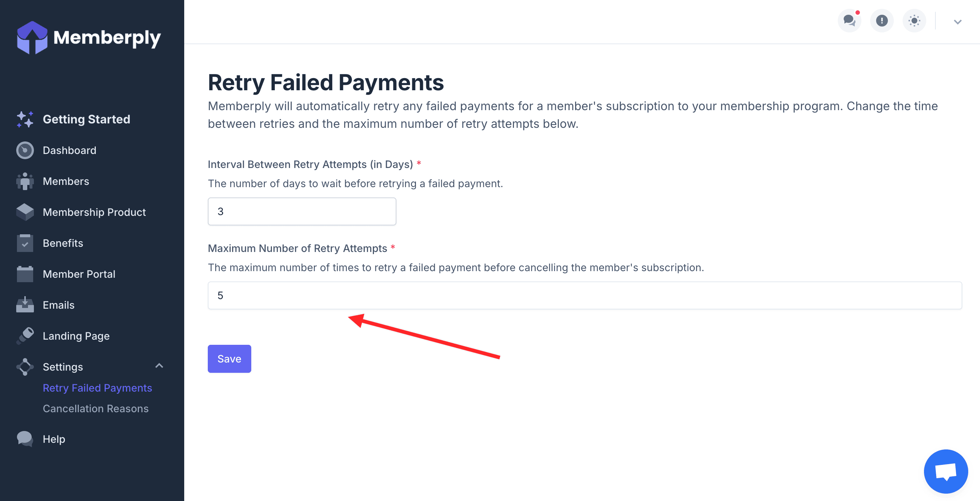Click the alert exclamation icon in header

(882, 21)
